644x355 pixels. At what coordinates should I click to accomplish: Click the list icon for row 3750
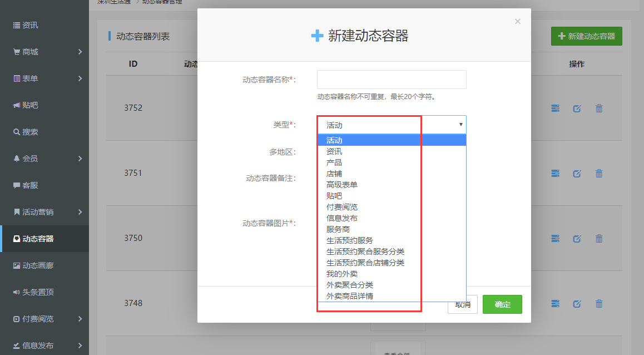click(x=555, y=239)
